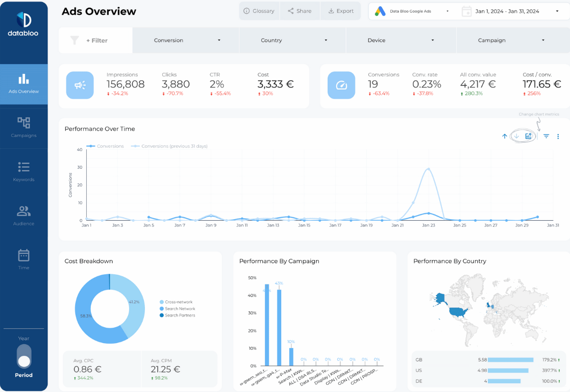Toggle Search Network legend entry
Image resolution: width=570 pixels, height=392 pixels.
[178, 308]
